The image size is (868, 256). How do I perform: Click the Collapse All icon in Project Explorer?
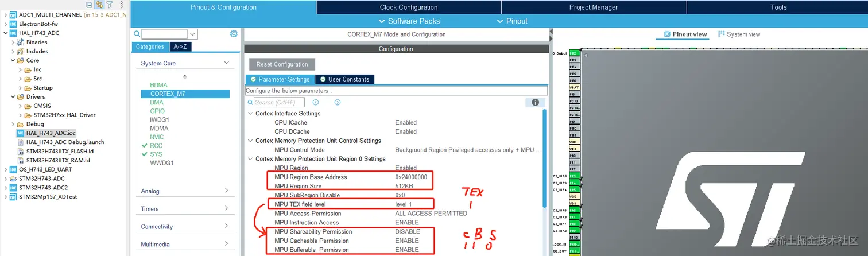coord(89,5)
